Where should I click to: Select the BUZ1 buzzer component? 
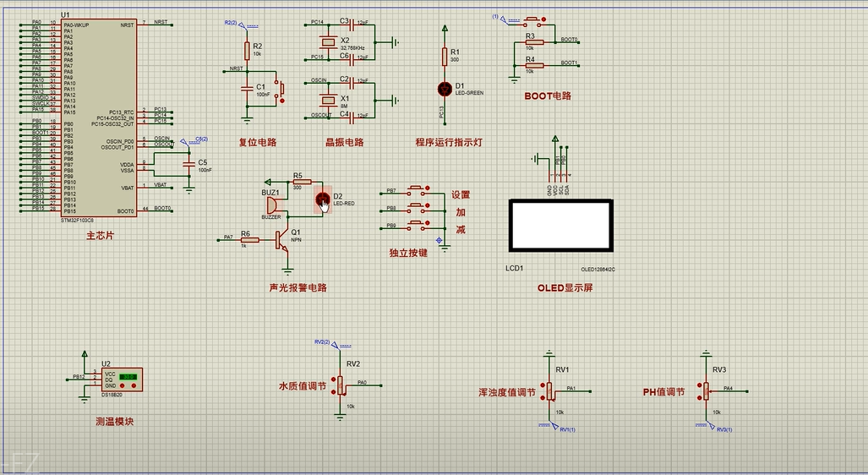pos(271,205)
